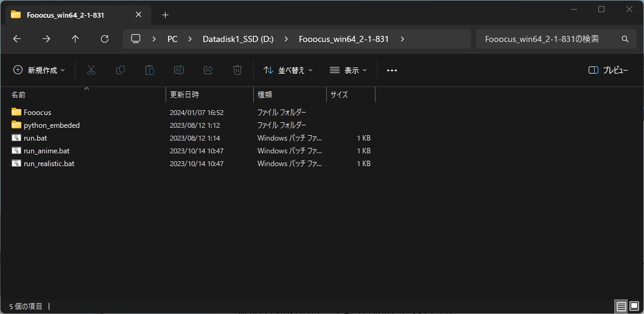The image size is (644, 314).
Task: Click Datadisk1_SSD (D:) breadcrumb
Action: point(238,39)
